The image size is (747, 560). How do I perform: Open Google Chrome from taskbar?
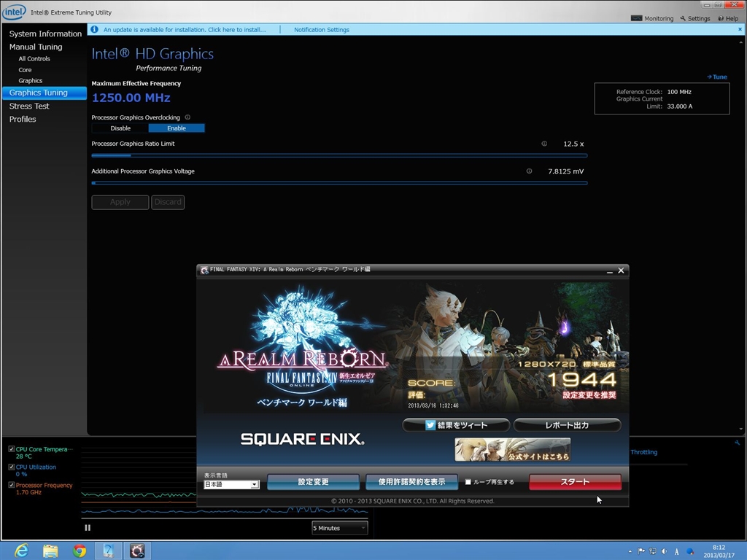tap(80, 551)
